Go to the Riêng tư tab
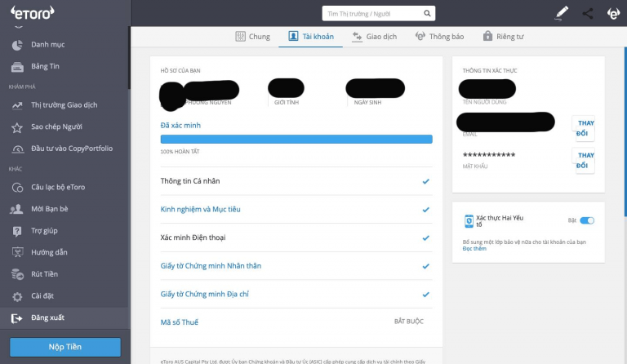627x364 pixels. click(x=503, y=37)
